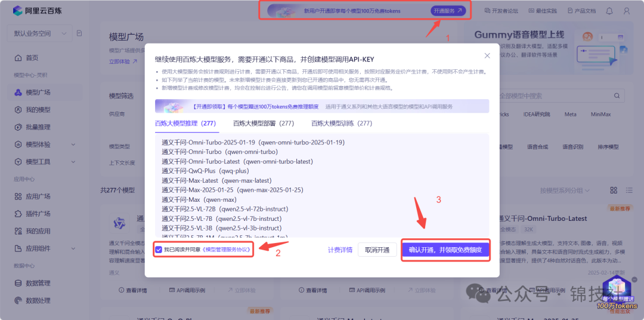This screenshot has width=644, height=320.
Task: Click the 插件广场 puzzle icon
Action: 18,214
